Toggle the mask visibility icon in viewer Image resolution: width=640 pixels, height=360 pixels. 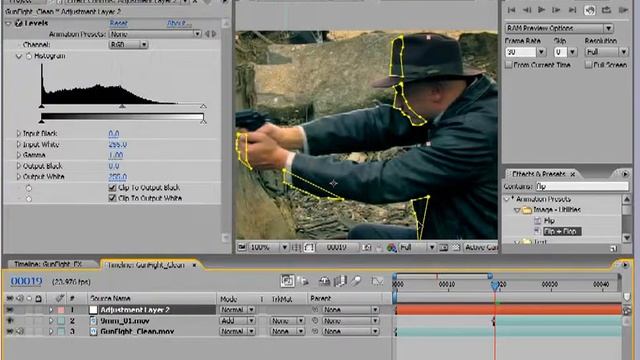[310, 247]
